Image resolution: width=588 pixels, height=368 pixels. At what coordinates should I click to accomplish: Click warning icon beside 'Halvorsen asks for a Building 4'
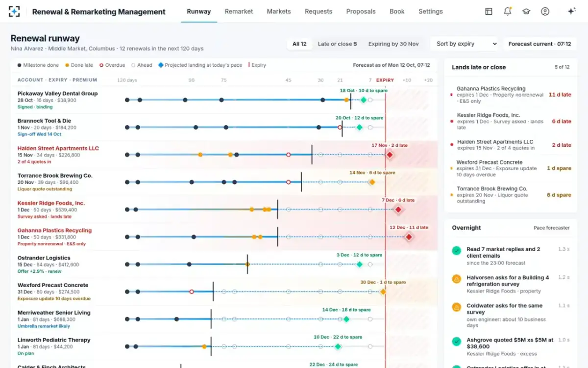(457, 279)
